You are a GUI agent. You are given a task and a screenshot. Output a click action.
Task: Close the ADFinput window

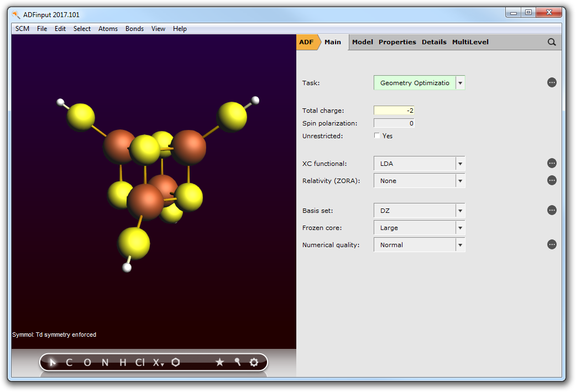[x=549, y=13]
